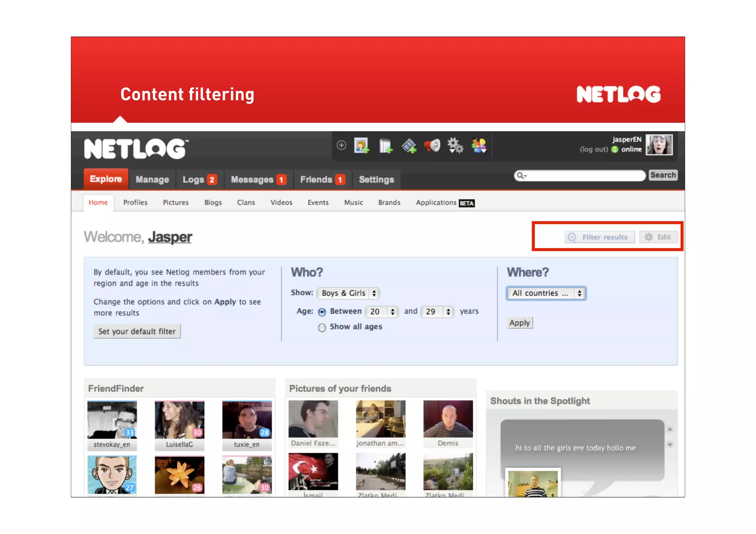This screenshot has height=534, width=756.
Task: Click the Messages notification badge 1
Action: [x=281, y=180]
